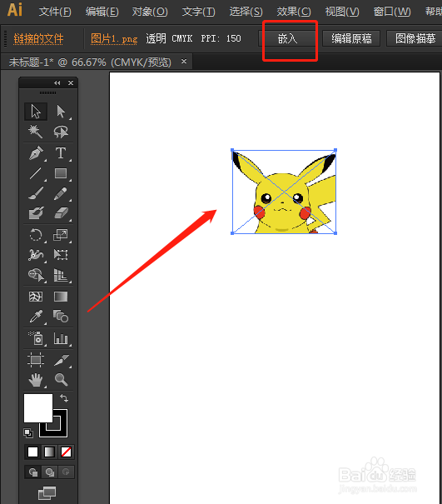442x504 pixels.
Task: Select the Blob Brush tool
Action: [36, 212]
